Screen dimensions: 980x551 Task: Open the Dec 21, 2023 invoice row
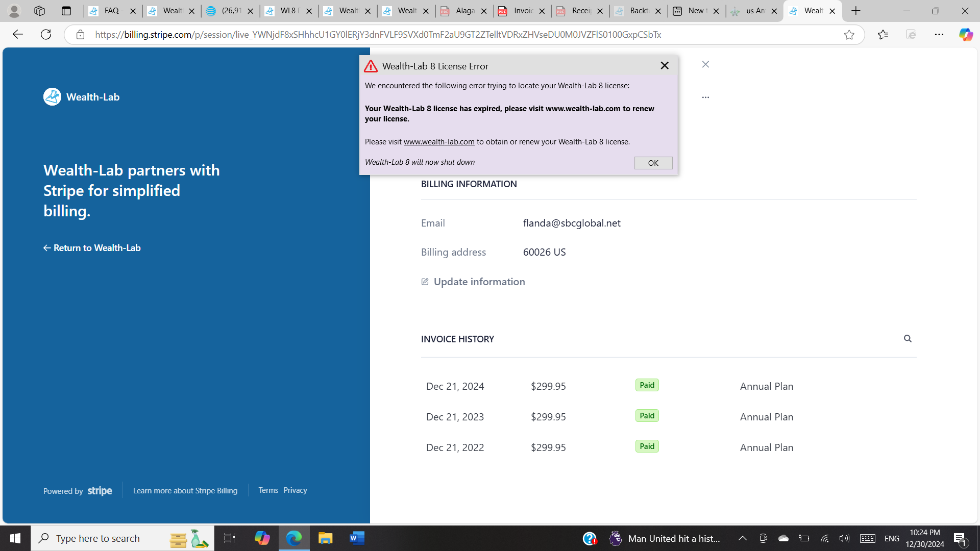click(669, 417)
